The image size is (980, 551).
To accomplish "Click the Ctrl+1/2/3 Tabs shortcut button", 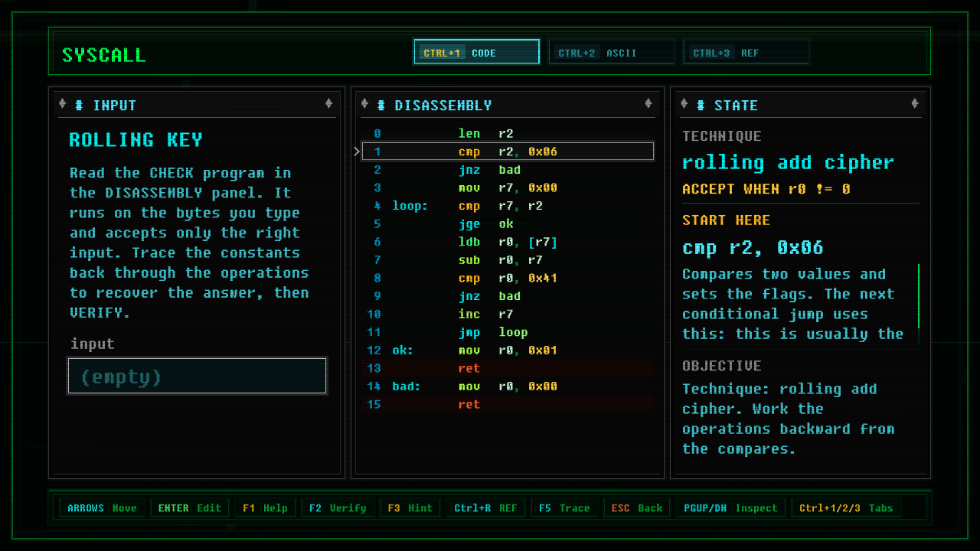I will coord(846,507).
